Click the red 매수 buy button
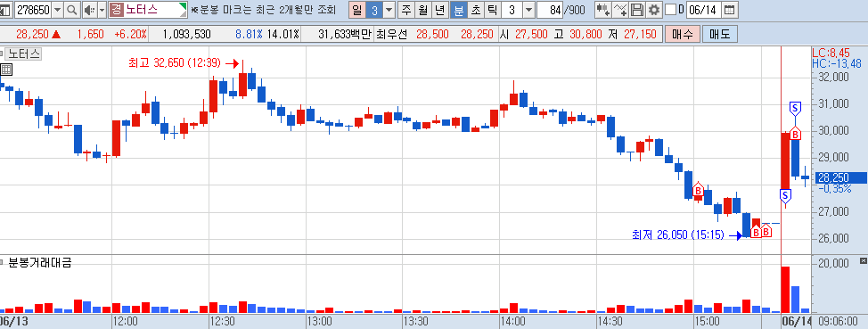868x329 pixels. [683, 35]
